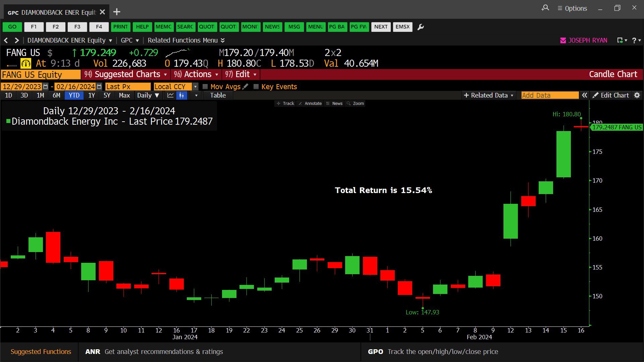Open the message envelope icon next to JOSEPH RYAN
The height and width of the screenshot is (362, 644).
563,41
